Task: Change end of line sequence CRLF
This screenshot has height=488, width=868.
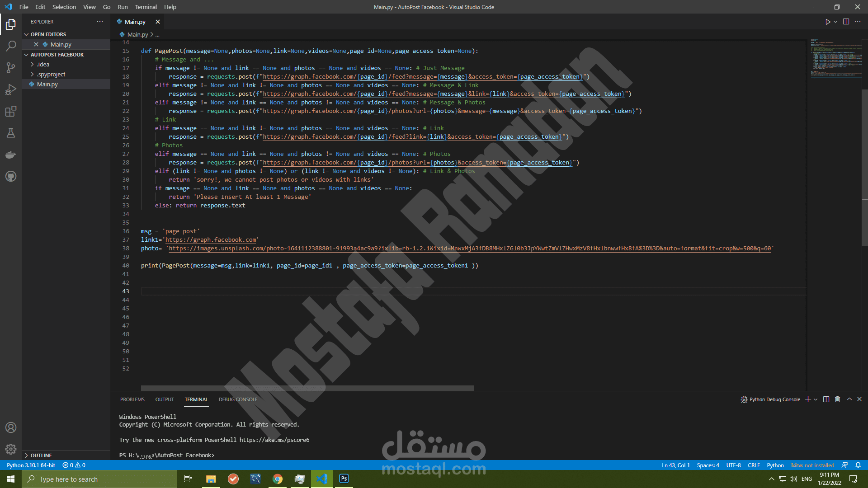Action: point(754,465)
